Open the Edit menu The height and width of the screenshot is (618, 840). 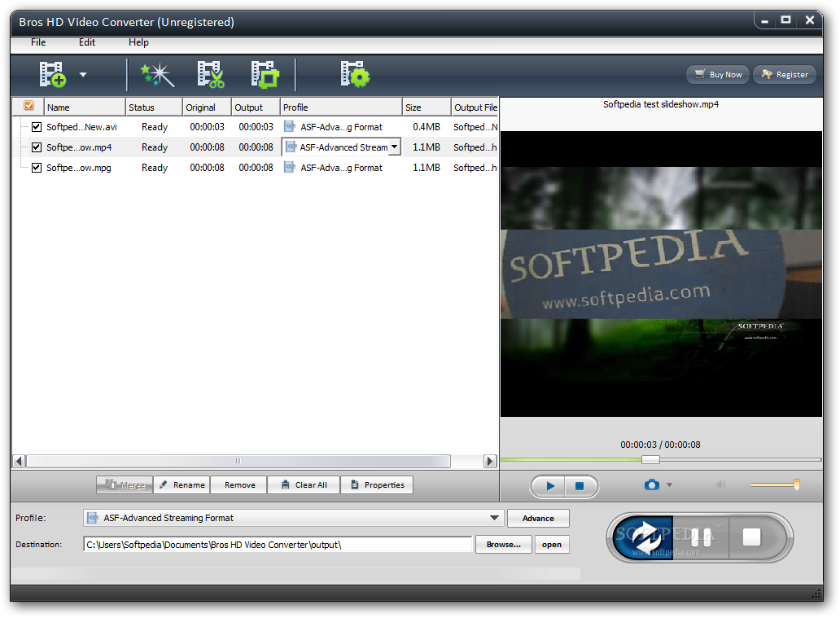pyautogui.click(x=87, y=42)
